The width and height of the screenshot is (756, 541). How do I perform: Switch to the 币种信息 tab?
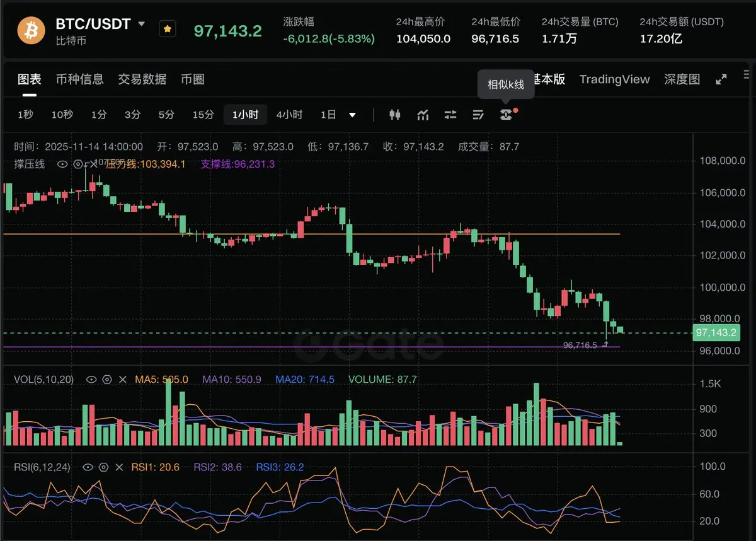click(x=79, y=79)
